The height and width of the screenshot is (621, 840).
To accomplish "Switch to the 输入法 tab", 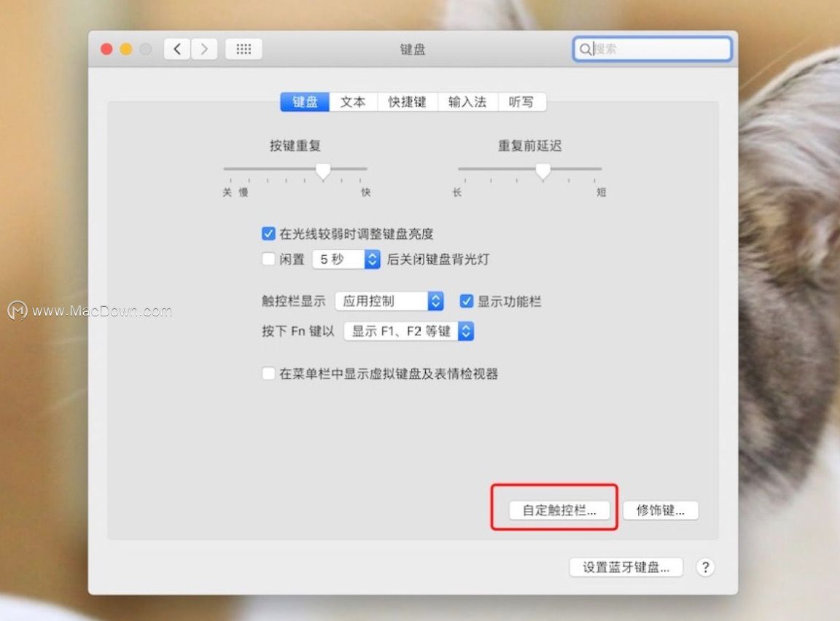I will point(467,102).
